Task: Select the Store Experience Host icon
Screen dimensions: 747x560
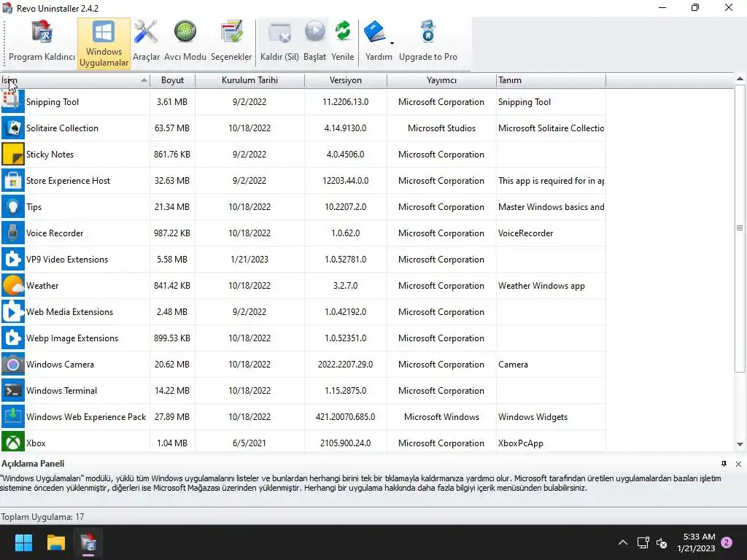Action: click(13, 181)
